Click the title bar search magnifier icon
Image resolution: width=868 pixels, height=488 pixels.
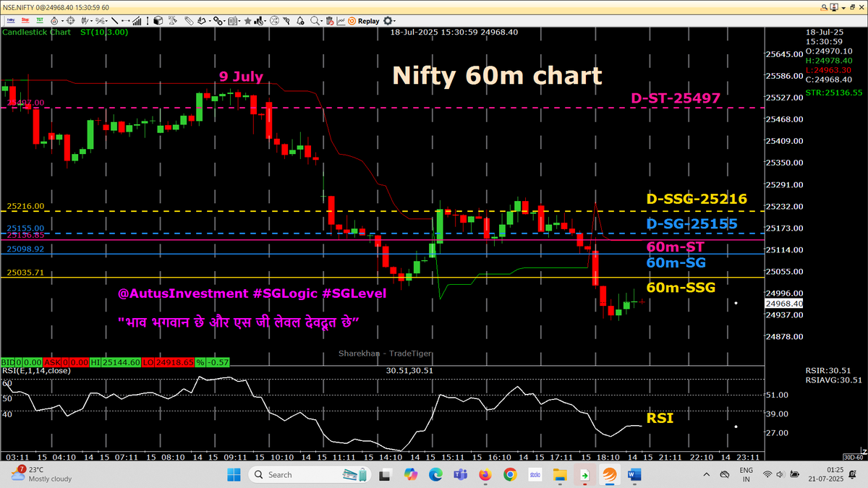pyautogui.click(x=824, y=7)
